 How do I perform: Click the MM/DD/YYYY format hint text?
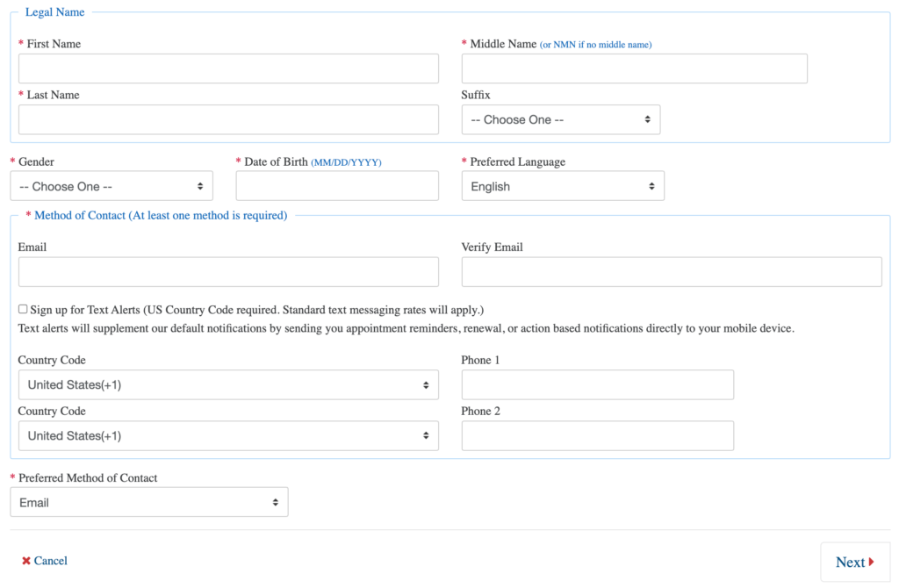tap(346, 162)
